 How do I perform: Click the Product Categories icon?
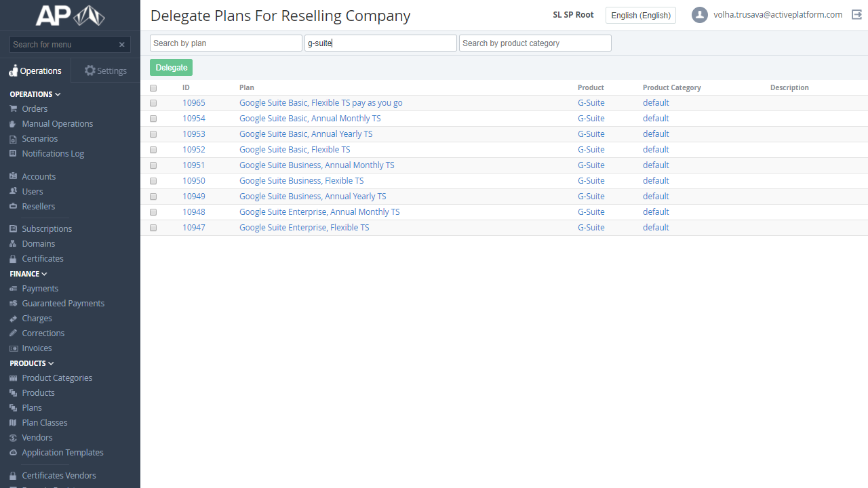coord(14,378)
